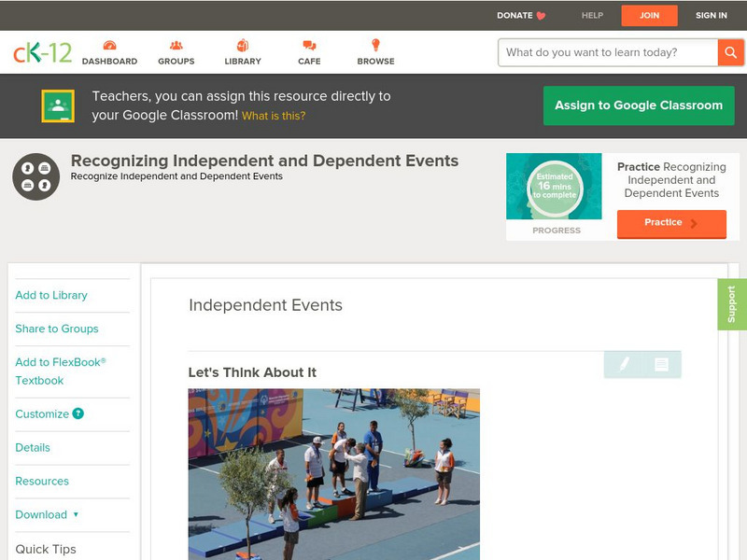Click Share to Groups link
This screenshot has height=560, width=747.
point(57,329)
